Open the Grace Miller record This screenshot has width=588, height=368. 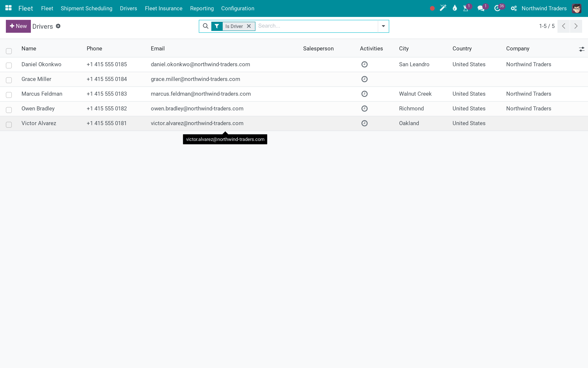(36, 79)
